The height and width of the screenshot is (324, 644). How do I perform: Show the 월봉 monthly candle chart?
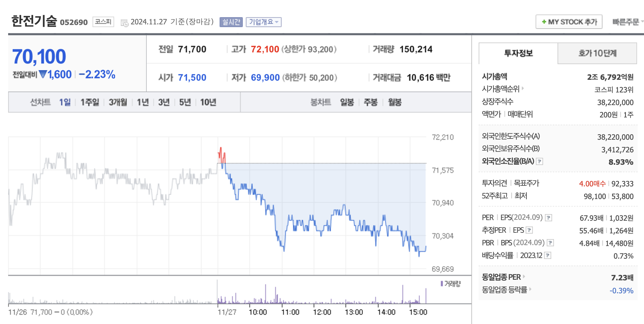(395, 102)
